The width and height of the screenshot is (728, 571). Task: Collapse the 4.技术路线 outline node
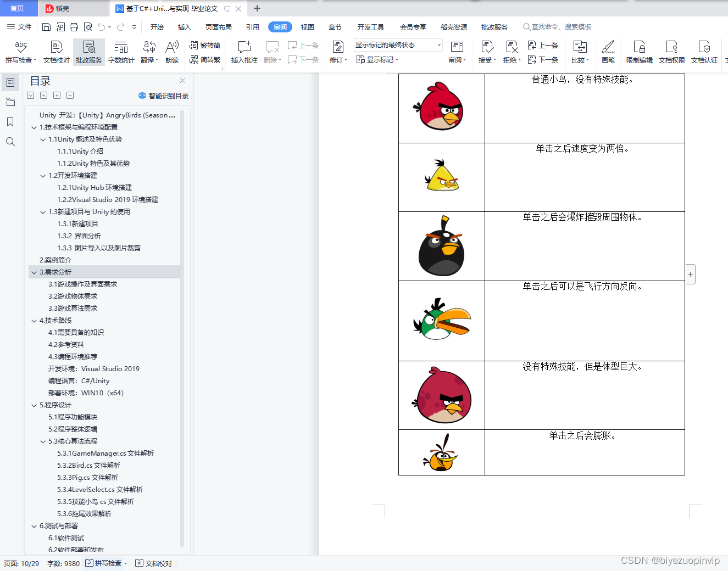(x=34, y=321)
